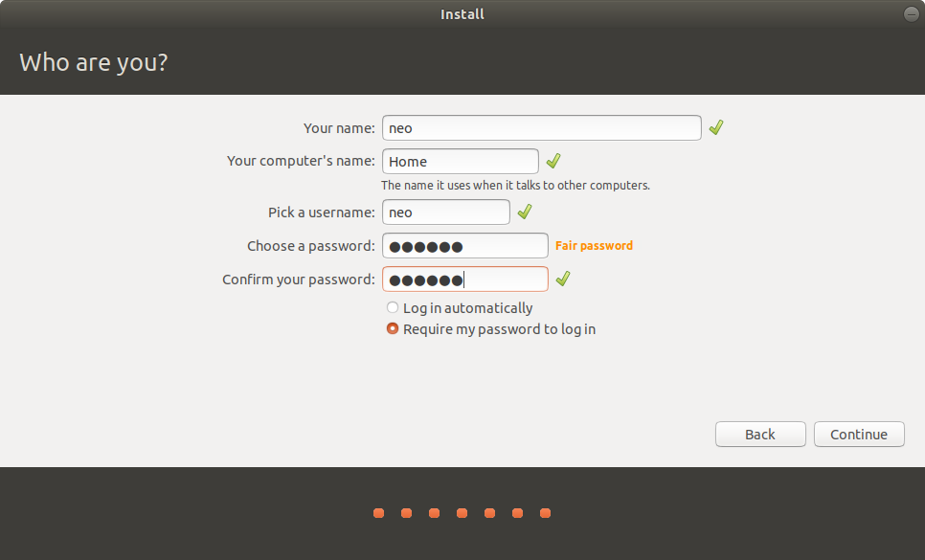Click the Confirm your password: label
The image size is (925, 560).
point(299,280)
